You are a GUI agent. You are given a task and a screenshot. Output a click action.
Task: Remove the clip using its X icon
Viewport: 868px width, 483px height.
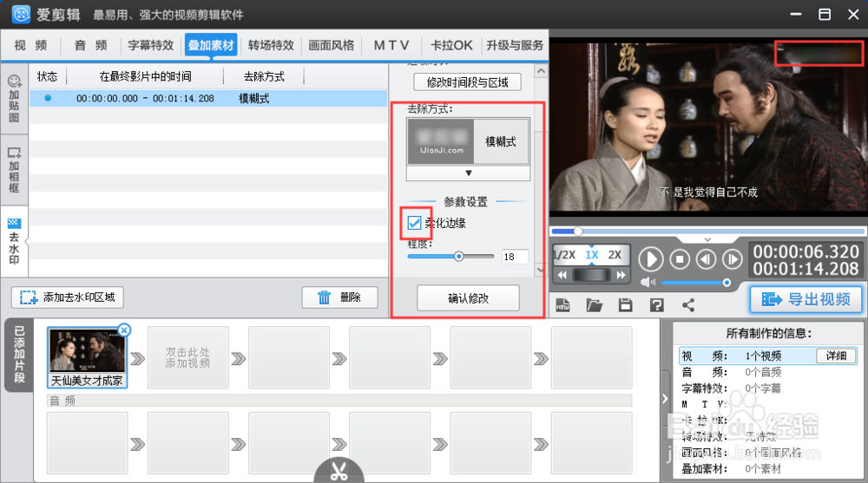pyautogui.click(x=124, y=330)
